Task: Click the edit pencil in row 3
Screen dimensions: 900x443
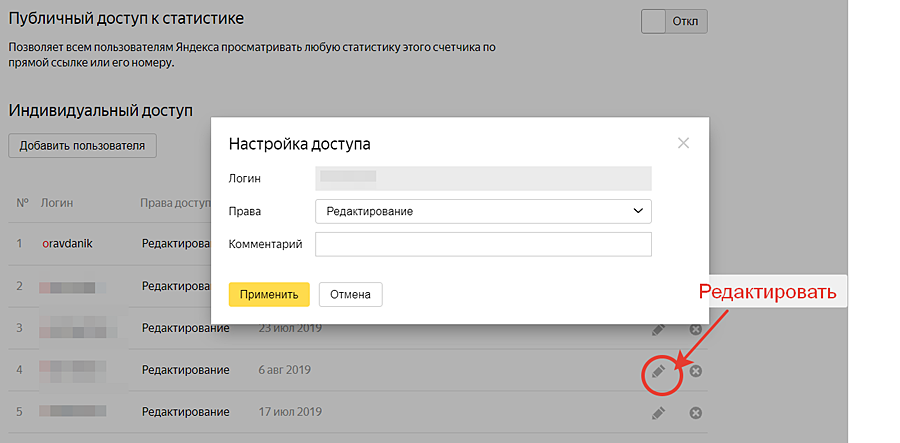Action: (658, 329)
